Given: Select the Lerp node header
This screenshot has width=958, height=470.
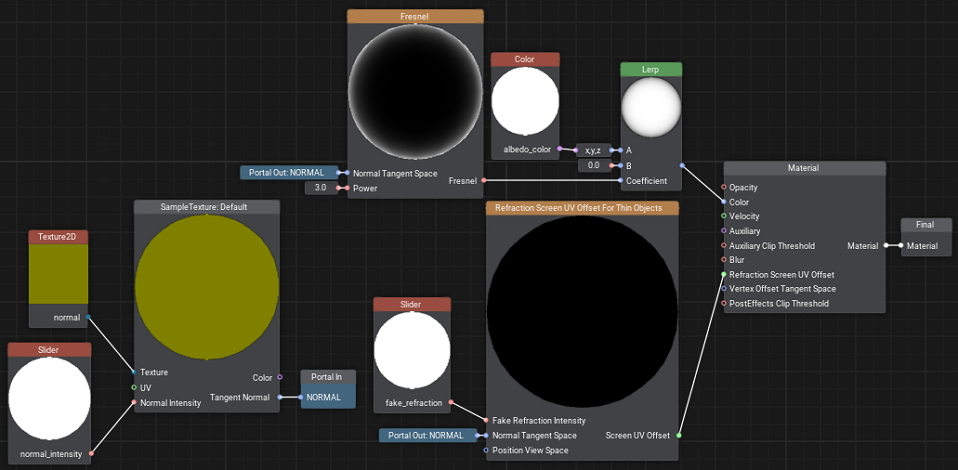Looking at the screenshot, I should tap(650, 69).
